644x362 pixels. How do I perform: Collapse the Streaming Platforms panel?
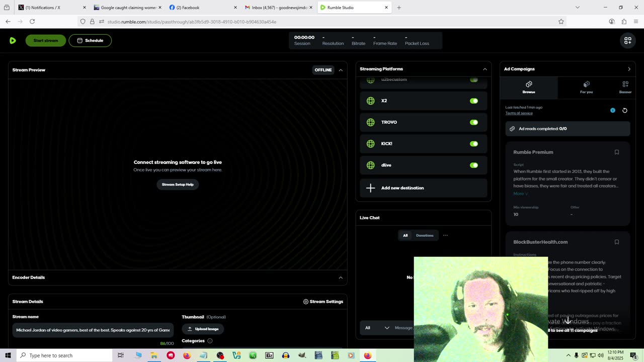tap(485, 69)
